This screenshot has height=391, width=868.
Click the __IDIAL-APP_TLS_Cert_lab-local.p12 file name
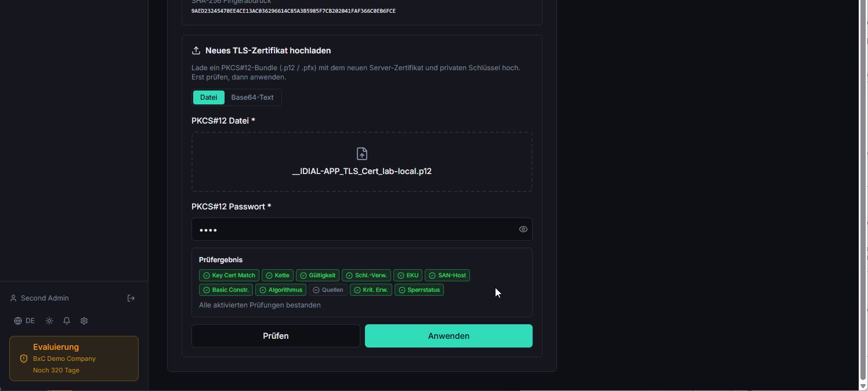(362, 171)
